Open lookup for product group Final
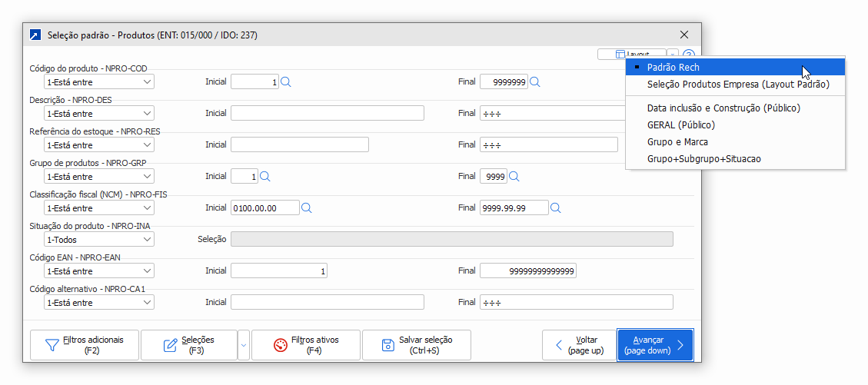The width and height of the screenshot is (868, 385). click(514, 177)
